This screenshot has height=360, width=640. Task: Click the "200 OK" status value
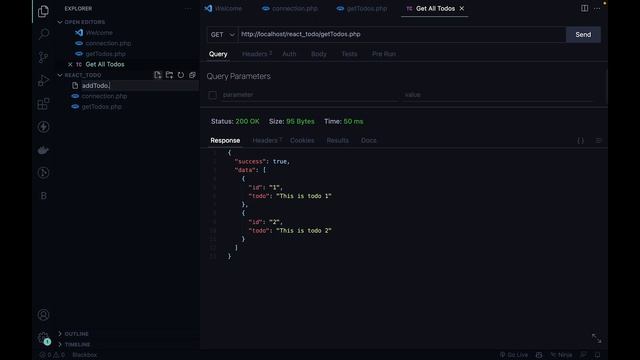[x=247, y=122]
